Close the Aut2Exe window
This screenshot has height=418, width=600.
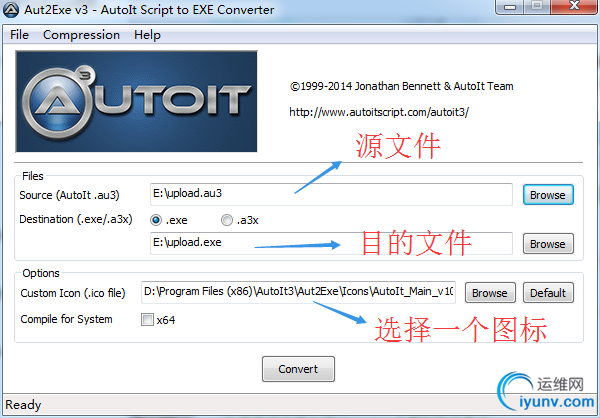tap(574, 6)
